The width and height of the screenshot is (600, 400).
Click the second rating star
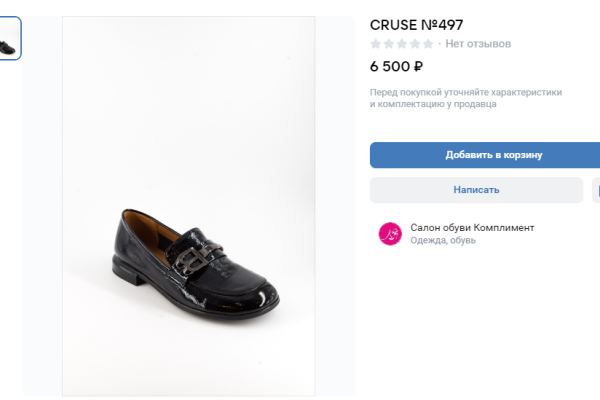389,44
